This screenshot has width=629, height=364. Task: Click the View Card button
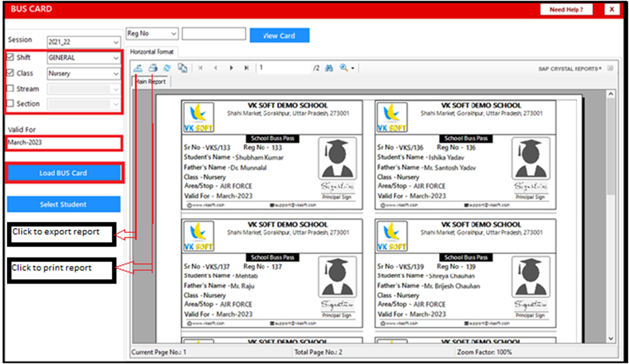click(x=279, y=36)
